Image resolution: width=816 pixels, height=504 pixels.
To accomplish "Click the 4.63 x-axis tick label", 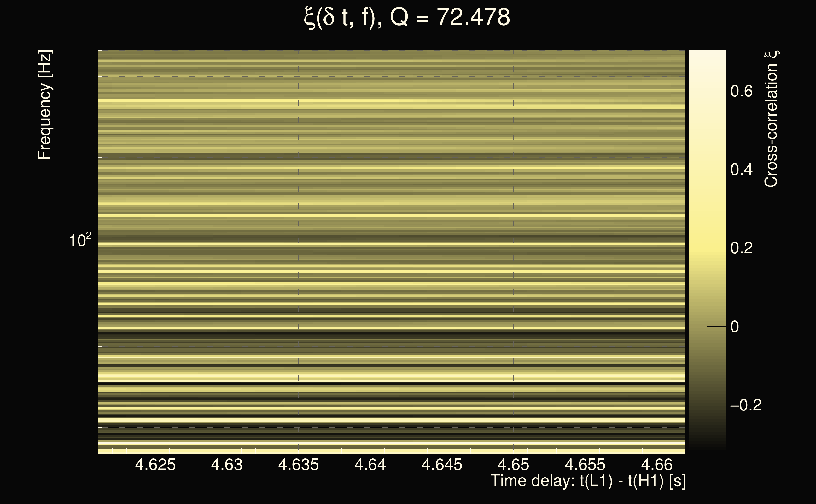I will pyautogui.click(x=227, y=465).
